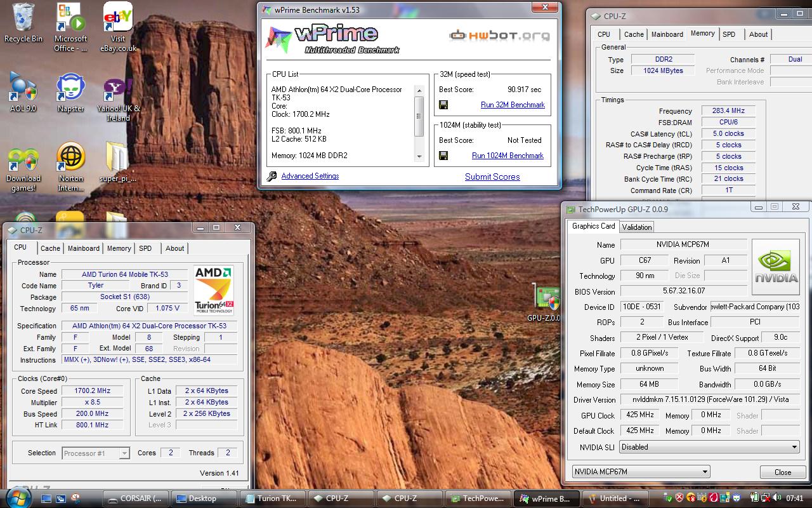The image size is (812, 508).
Task: Select the Graphics Card tab in GPU-Z
Action: click(x=593, y=226)
